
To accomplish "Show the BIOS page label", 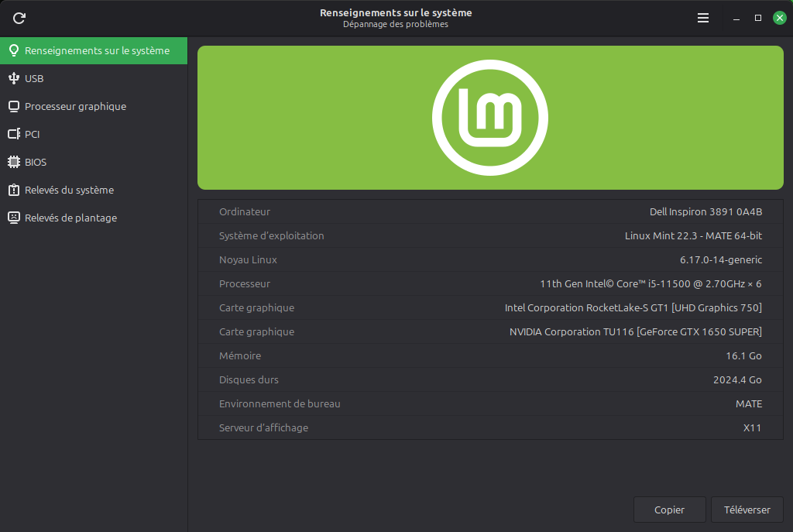I will [x=36, y=162].
